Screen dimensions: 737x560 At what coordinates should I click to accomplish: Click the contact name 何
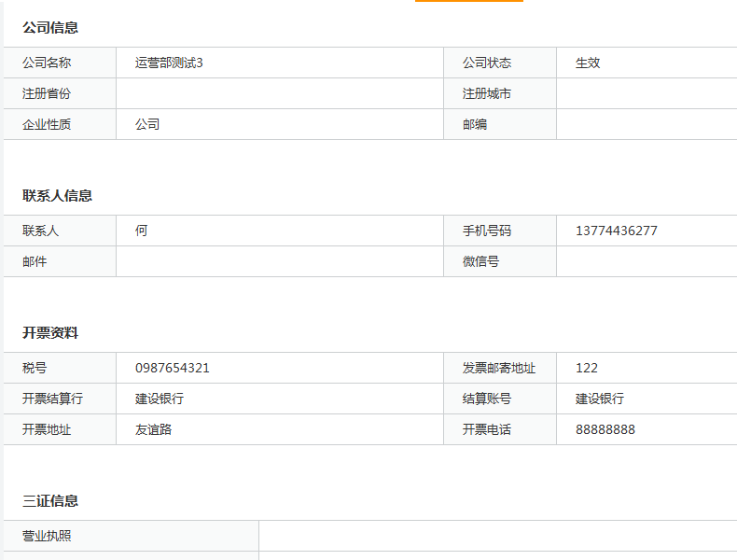[141, 231]
